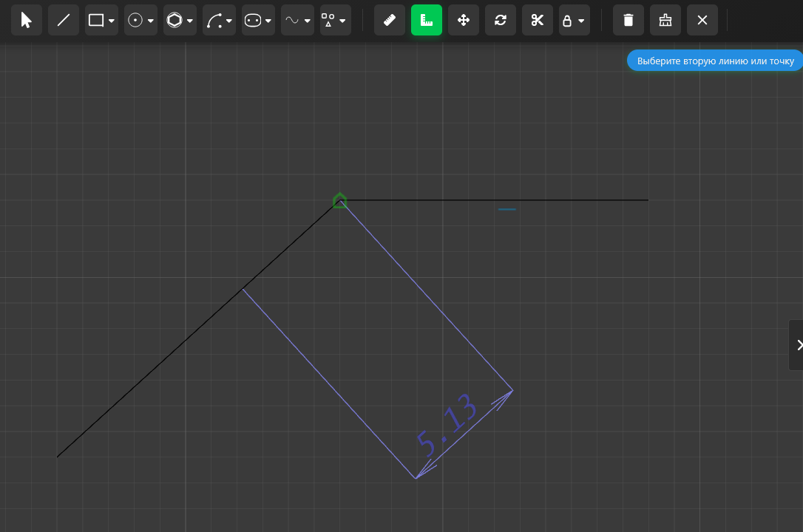Image resolution: width=803 pixels, height=532 pixels.
Task: Select the Polygon hexagon tool
Action: coord(175,21)
